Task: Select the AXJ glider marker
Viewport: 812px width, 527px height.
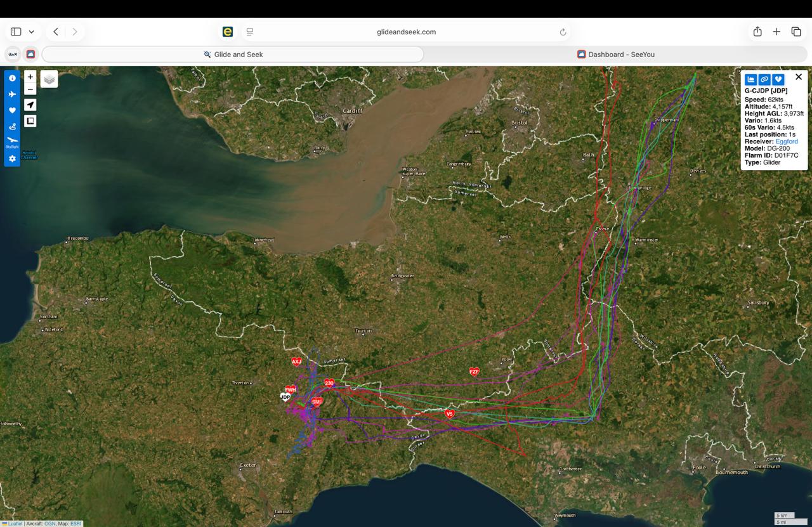Action: 296,361
